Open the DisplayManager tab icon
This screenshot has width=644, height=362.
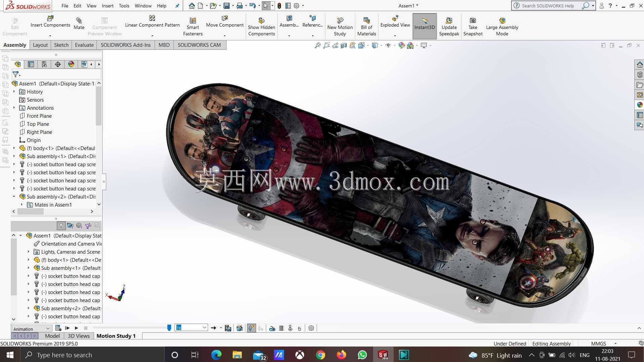point(71,64)
